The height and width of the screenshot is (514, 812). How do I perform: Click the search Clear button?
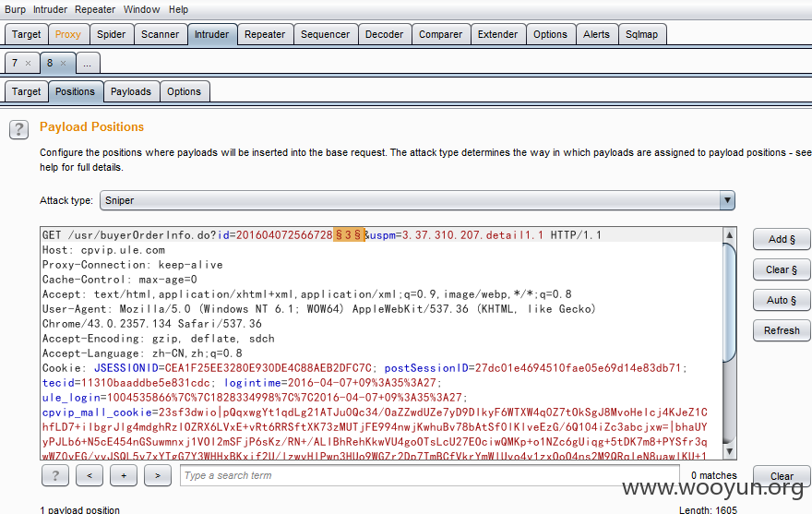pyautogui.click(x=782, y=475)
